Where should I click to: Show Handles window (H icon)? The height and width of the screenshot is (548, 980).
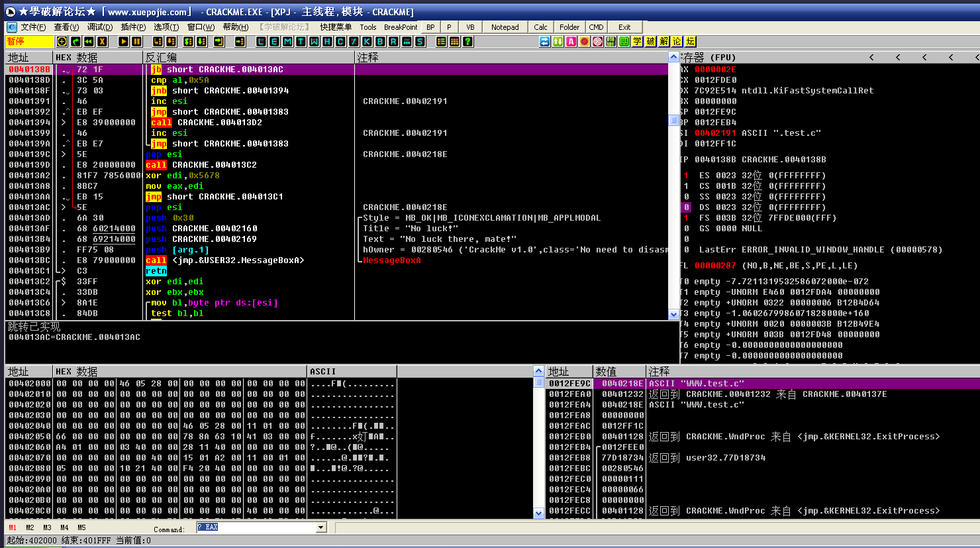pyautogui.click(x=327, y=42)
